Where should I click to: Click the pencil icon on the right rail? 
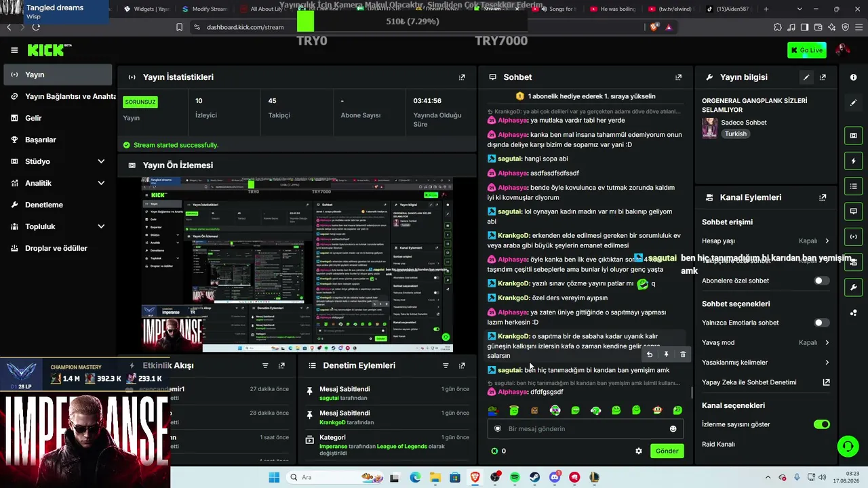pos(853,103)
